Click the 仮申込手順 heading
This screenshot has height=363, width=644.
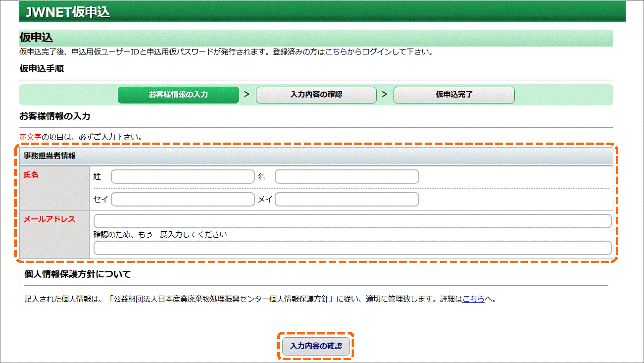click(42, 68)
